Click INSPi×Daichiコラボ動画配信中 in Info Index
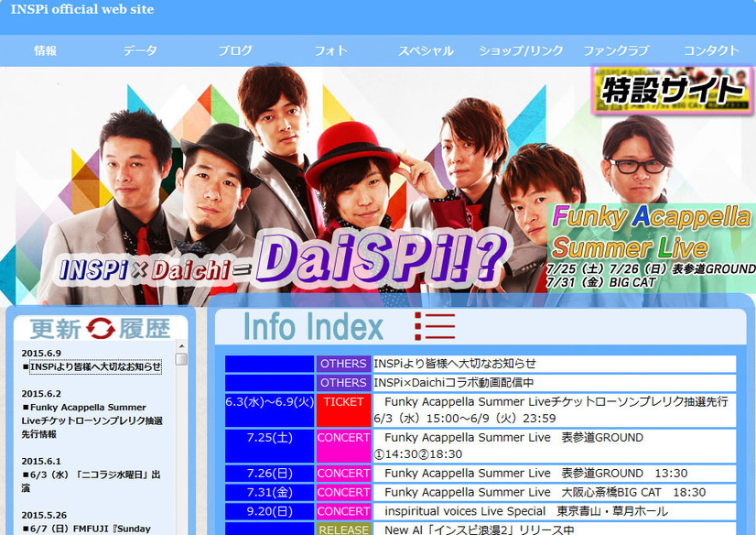The image size is (756, 535). 453,382
